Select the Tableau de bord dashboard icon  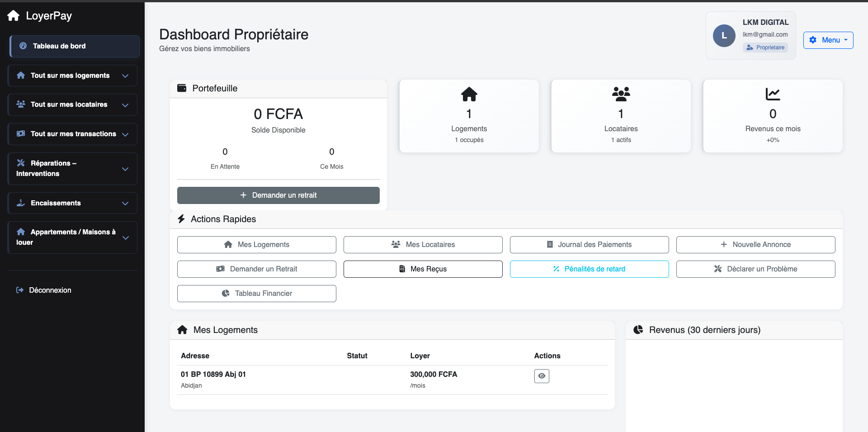coord(23,46)
